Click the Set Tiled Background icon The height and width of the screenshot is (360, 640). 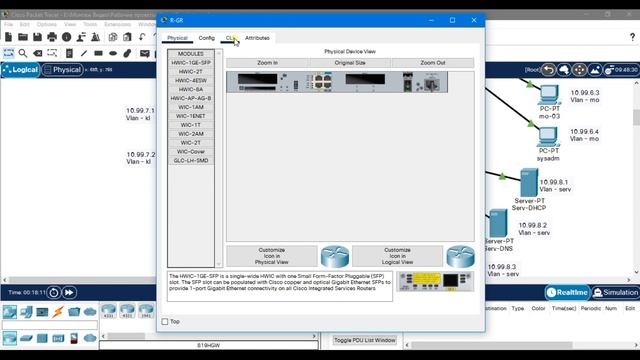(x=595, y=70)
